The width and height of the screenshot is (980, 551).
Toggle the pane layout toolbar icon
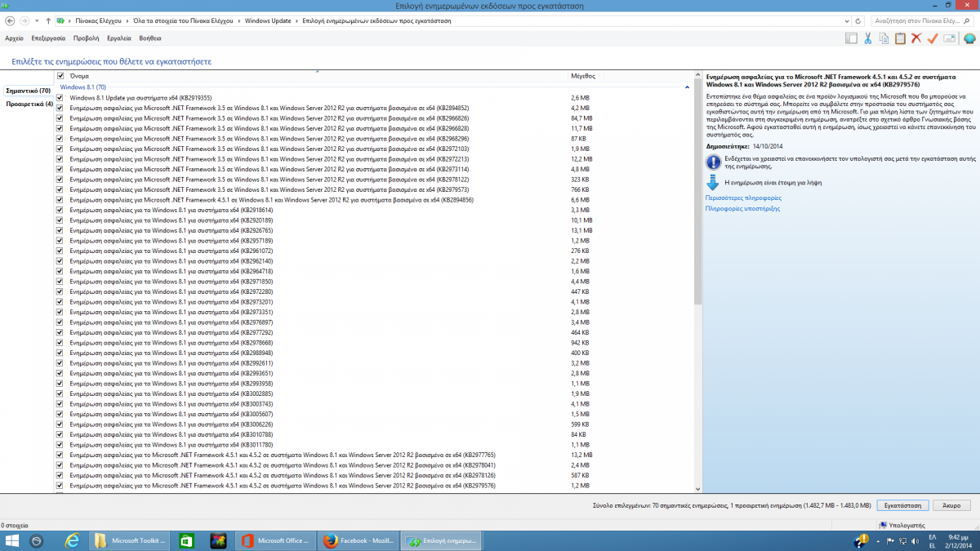pyautogui.click(x=851, y=38)
